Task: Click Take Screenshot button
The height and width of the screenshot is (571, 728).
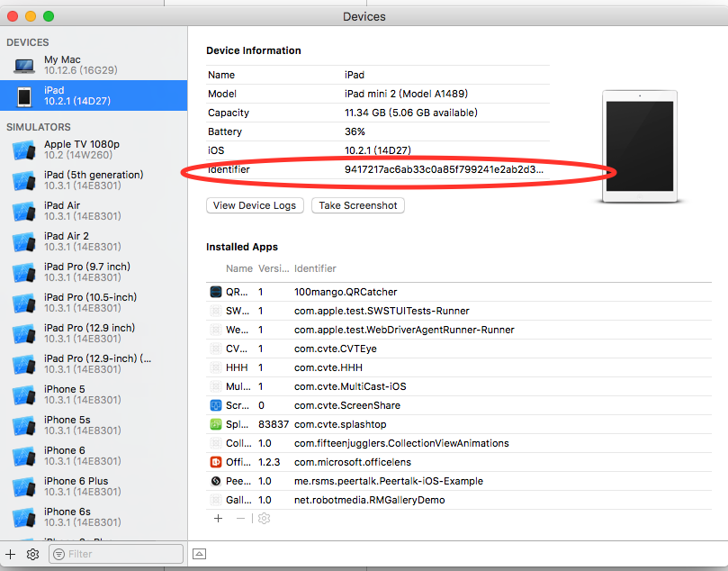Action: [358, 205]
